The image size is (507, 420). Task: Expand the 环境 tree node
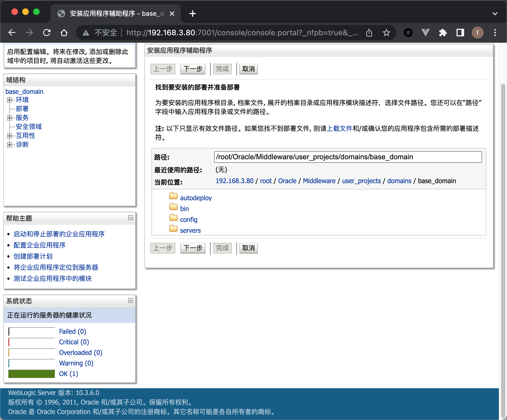[x=9, y=100]
